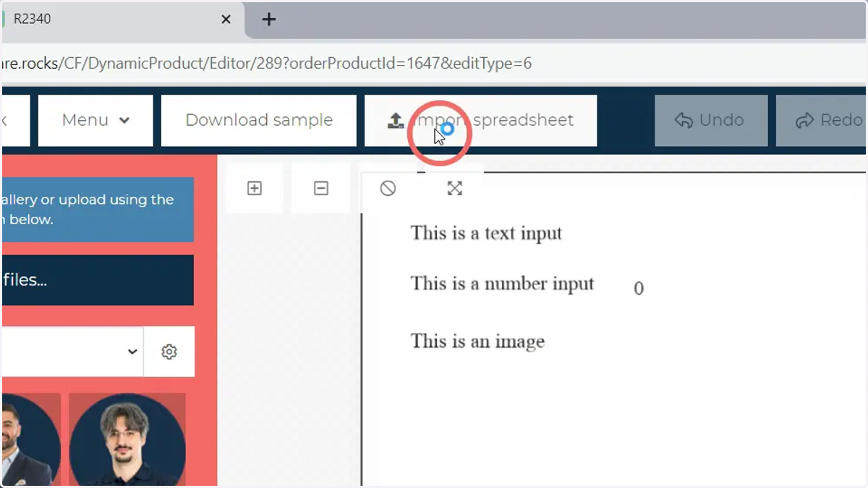
Task: Open the Menu dropdown
Action: [x=95, y=120]
